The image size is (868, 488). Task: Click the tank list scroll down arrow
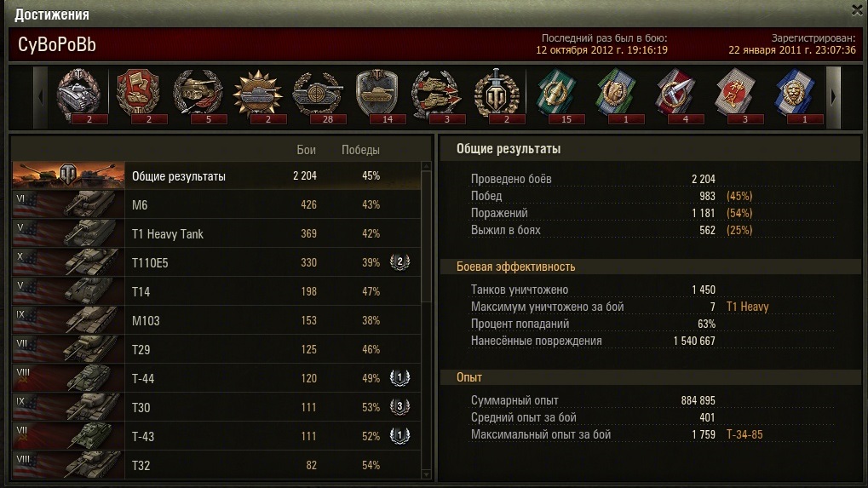click(x=426, y=474)
